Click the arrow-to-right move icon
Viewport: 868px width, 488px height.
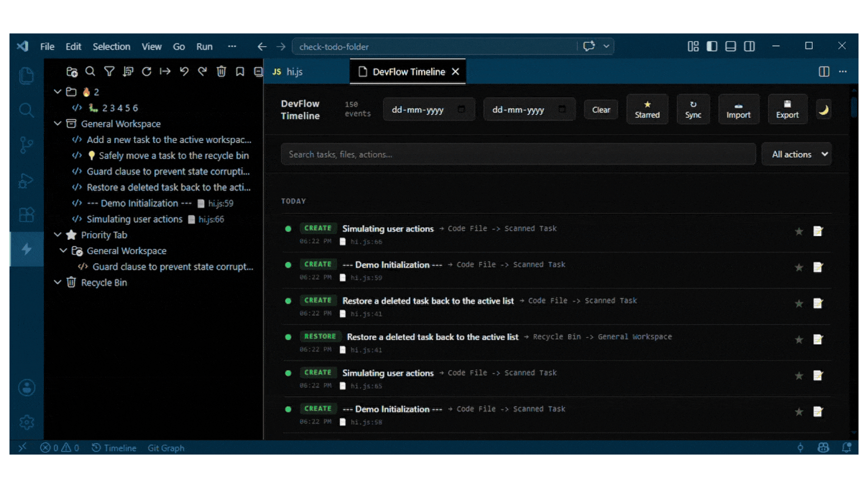165,71
